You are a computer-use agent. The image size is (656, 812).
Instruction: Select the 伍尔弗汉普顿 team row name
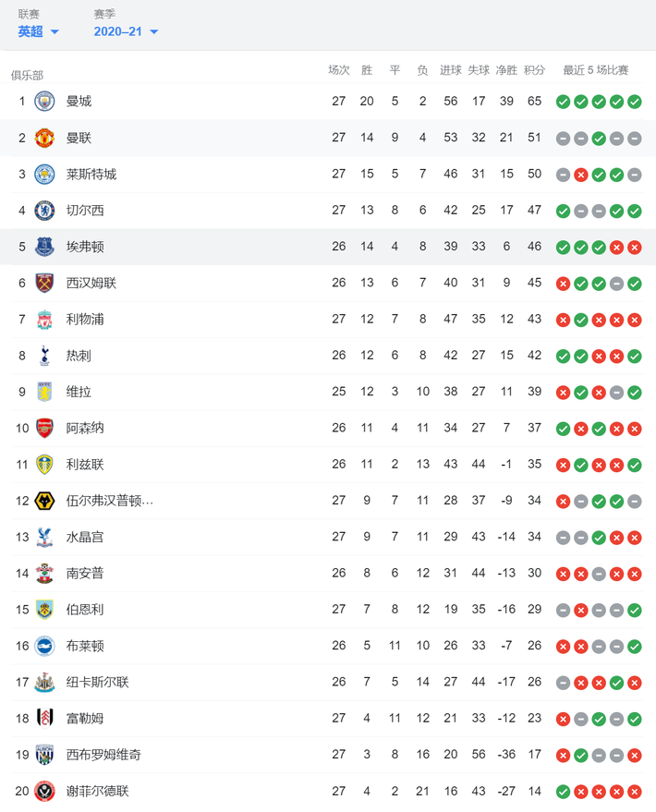coord(109,501)
